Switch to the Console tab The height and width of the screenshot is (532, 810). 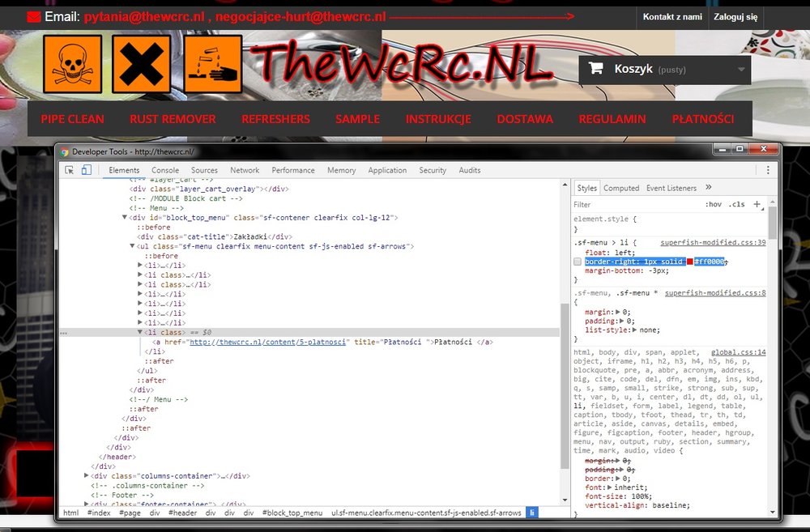(165, 170)
